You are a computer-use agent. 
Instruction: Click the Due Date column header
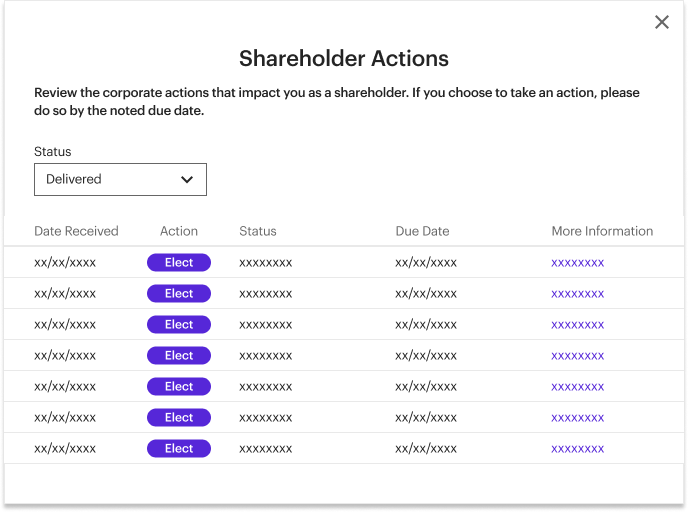[x=422, y=231]
